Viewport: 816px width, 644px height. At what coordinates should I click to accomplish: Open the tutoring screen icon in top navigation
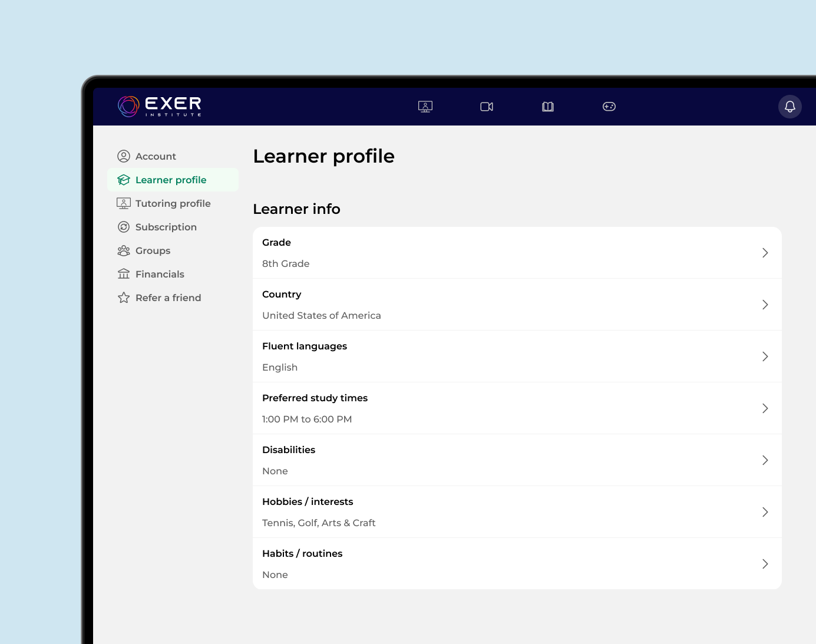click(425, 107)
